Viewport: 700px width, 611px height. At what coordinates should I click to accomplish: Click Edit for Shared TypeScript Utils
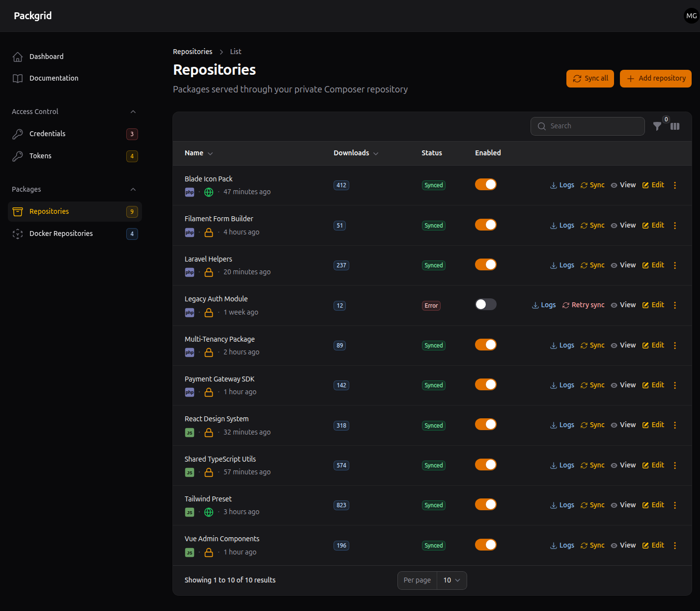coord(653,466)
